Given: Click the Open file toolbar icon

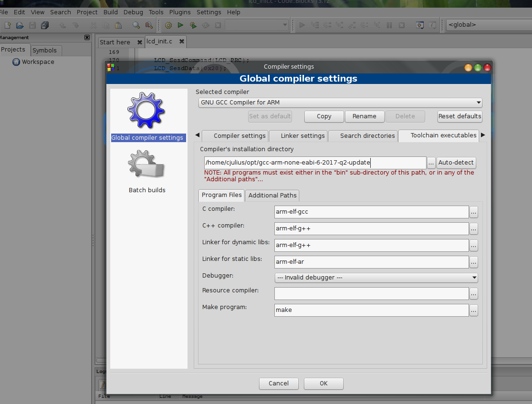Looking at the screenshot, I should (x=20, y=25).
